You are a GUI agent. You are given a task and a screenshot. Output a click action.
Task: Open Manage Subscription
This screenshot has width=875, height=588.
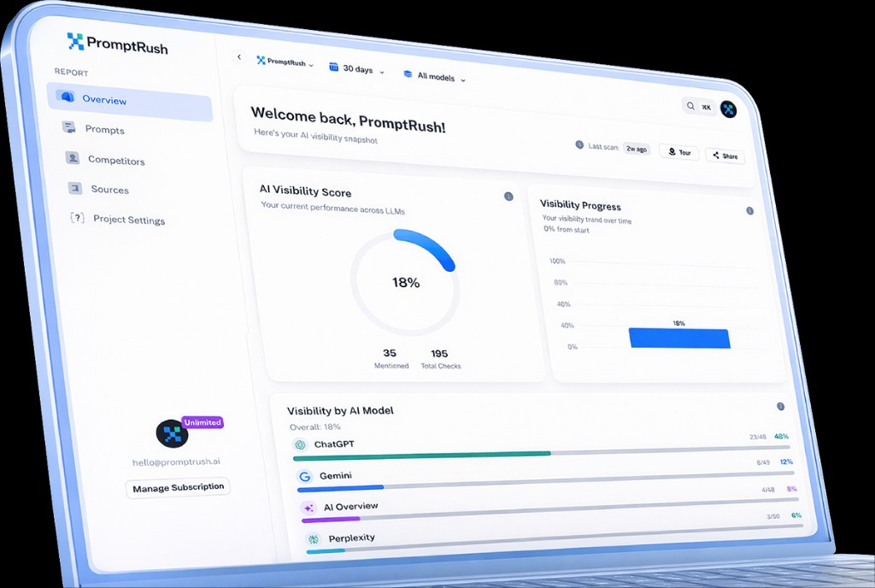178,488
